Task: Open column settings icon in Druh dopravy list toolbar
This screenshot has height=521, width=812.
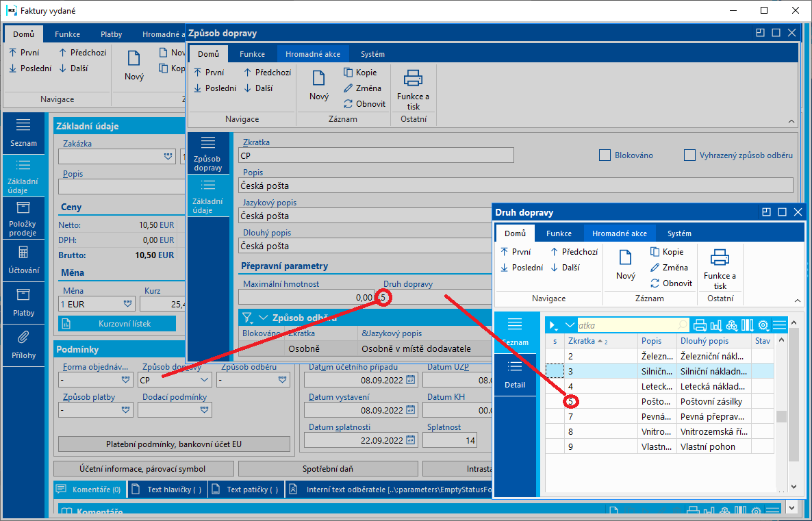Action: (x=747, y=325)
